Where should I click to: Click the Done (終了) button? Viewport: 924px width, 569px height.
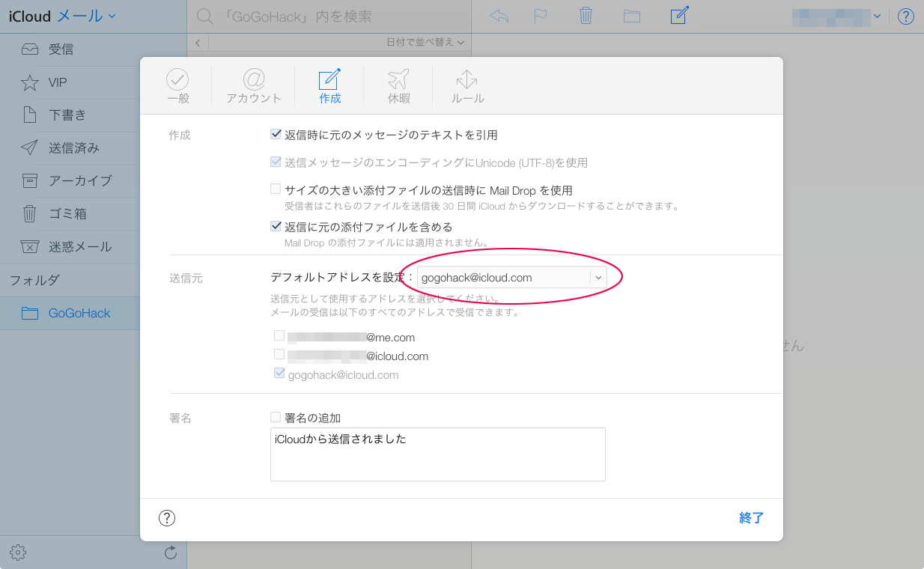click(x=751, y=518)
